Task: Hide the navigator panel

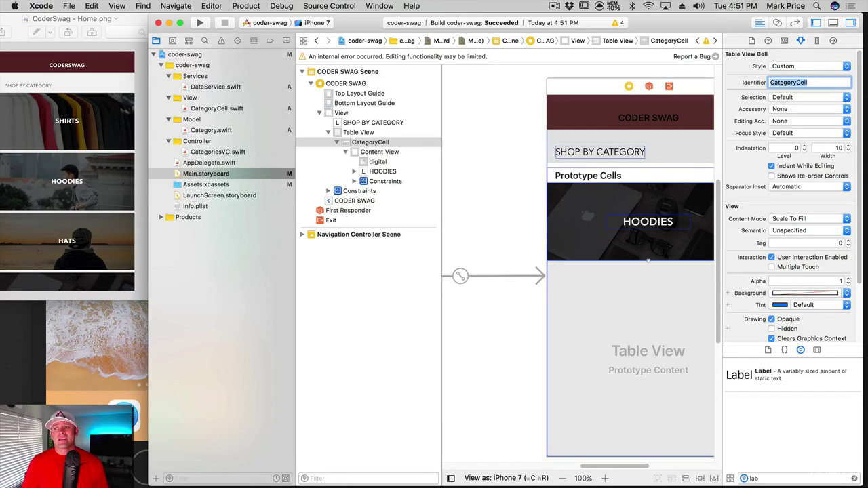Action: pos(816,23)
